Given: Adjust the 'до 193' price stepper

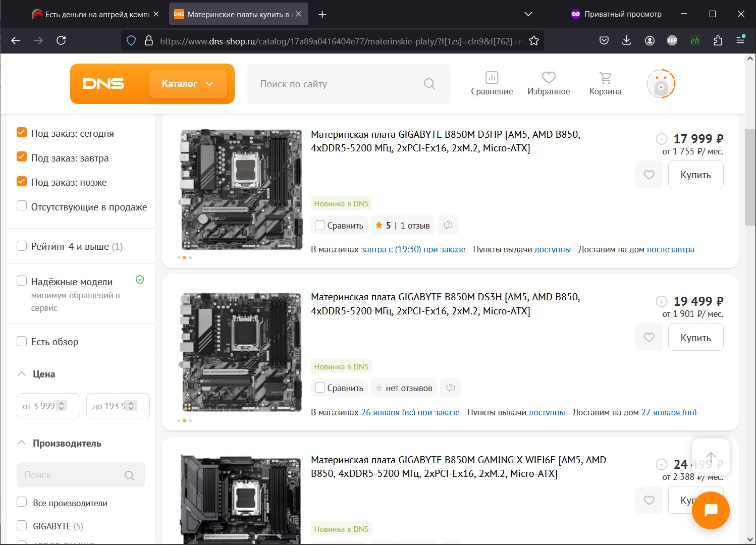Looking at the screenshot, I should 131,406.
